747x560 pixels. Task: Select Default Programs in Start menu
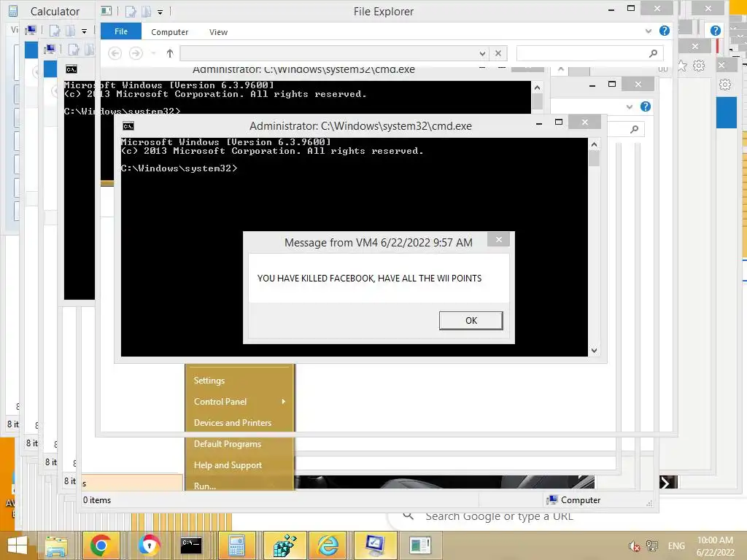pos(228,444)
